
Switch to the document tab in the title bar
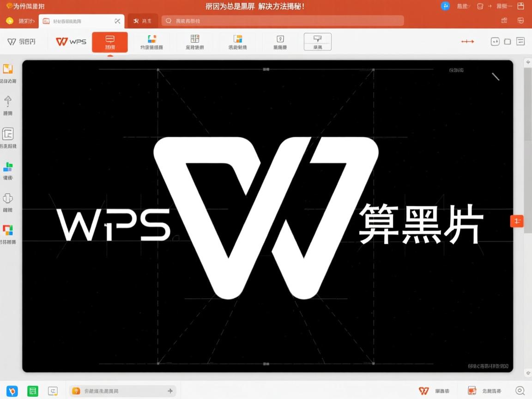(x=81, y=21)
